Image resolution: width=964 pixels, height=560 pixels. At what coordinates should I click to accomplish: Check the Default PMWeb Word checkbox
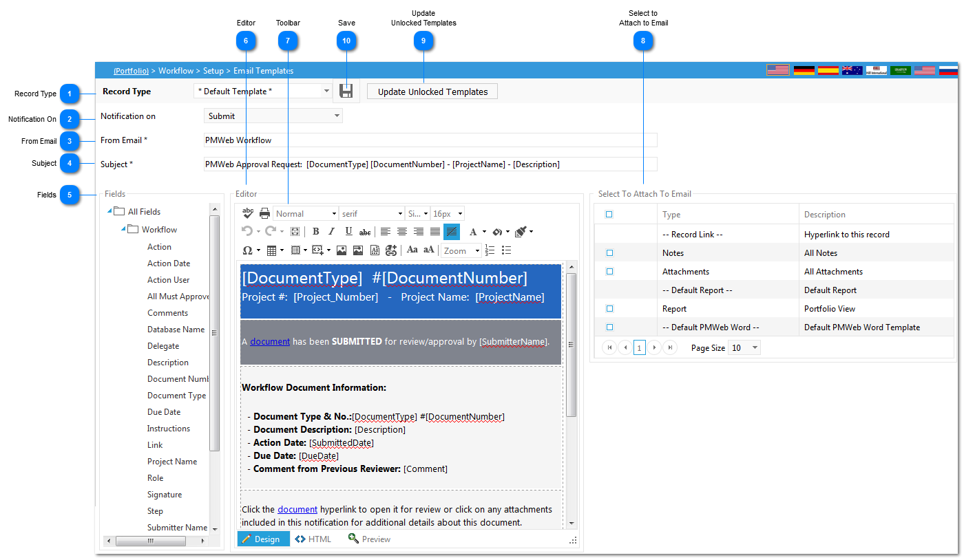tap(609, 327)
